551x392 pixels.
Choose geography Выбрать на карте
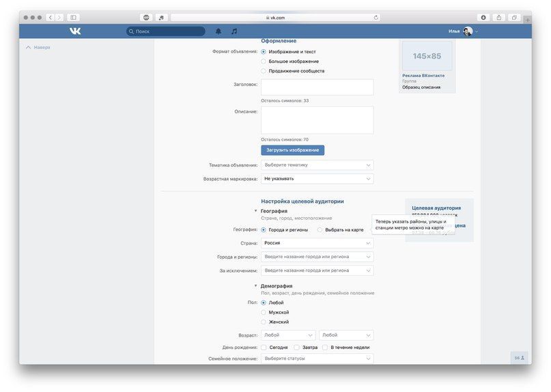tap(320, 229)
